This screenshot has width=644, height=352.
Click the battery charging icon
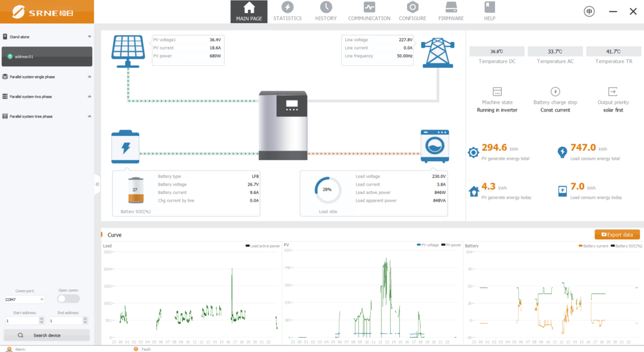tap(125, 146)
